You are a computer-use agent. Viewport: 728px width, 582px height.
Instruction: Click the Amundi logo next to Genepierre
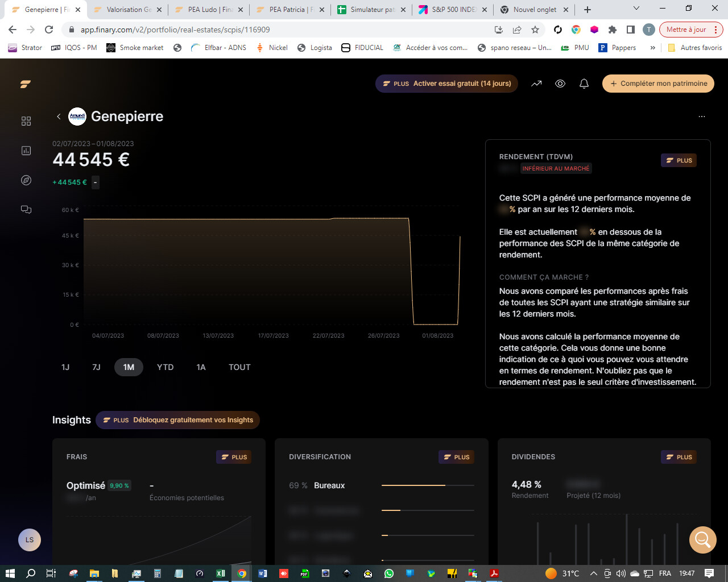(x=77, y=117)
